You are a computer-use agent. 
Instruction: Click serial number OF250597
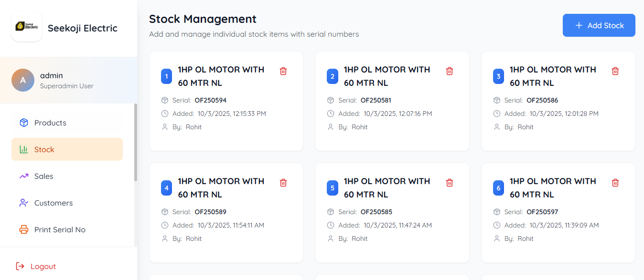(x=542, y=212)
